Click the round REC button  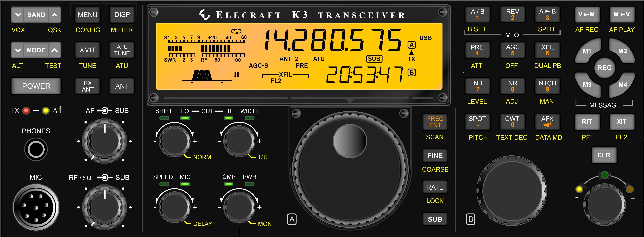605,68
